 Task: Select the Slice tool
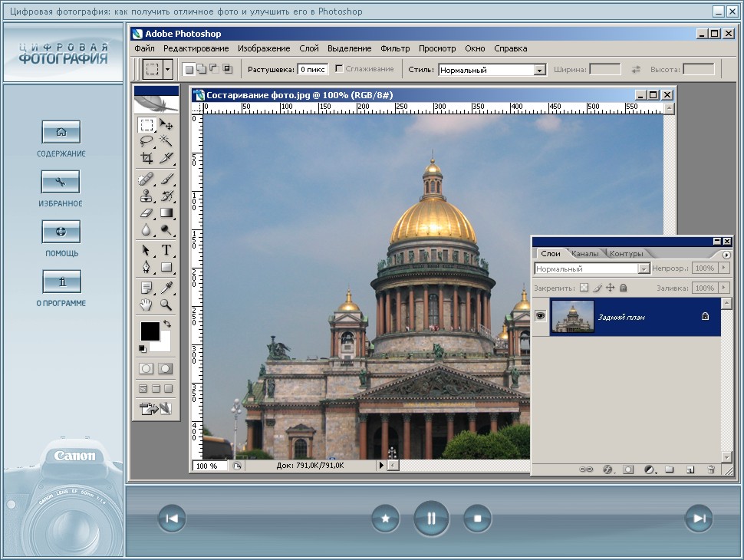click(166, 157)
